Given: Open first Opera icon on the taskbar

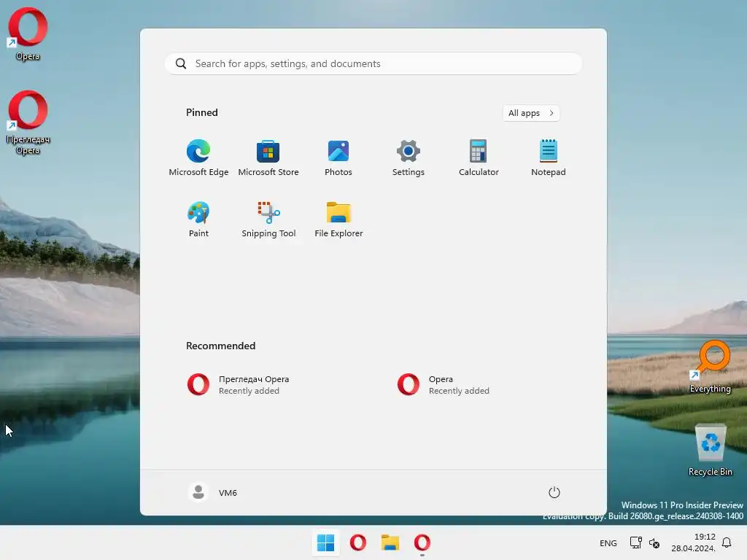Looking at the screenshot, I should click(357, 542).
